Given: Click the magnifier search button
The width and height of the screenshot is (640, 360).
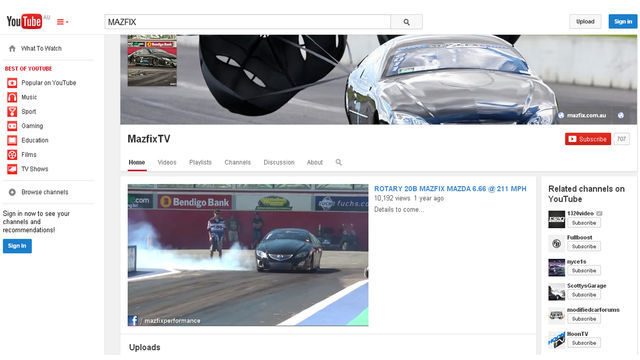Looking at the screenshot, I should 406,22.
